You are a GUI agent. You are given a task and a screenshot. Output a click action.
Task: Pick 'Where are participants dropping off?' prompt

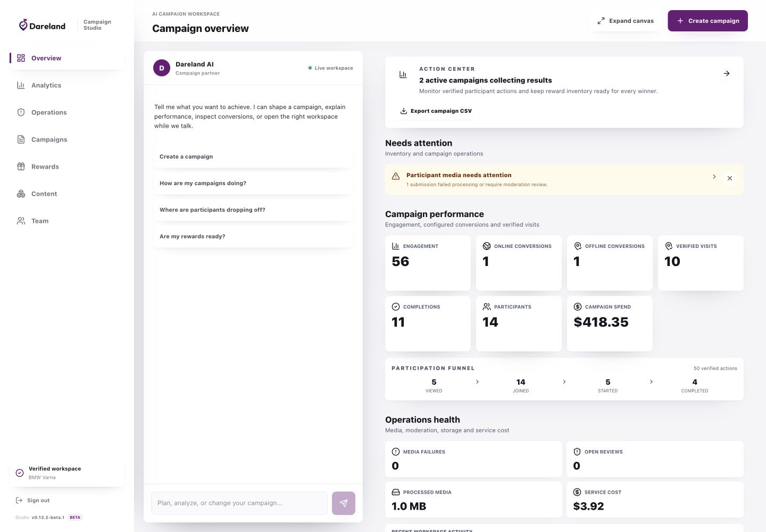[253, 210]
